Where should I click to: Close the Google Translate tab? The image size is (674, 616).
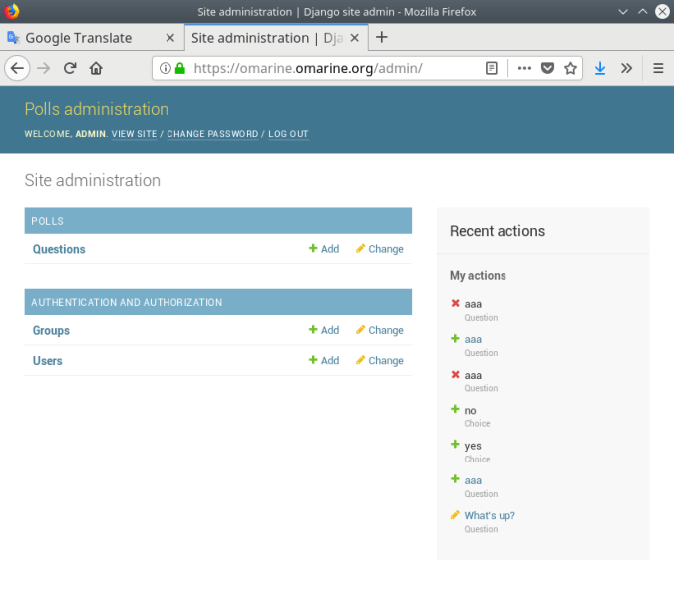169,38
